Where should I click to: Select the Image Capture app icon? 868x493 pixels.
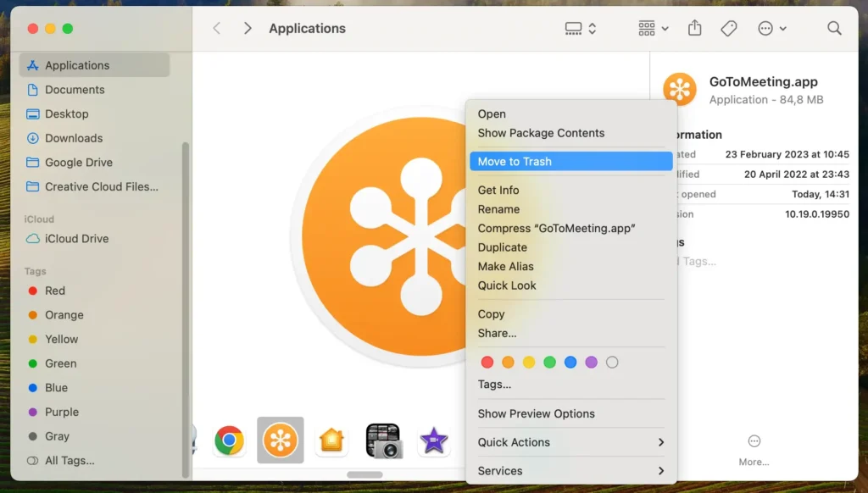coord(383,440)
